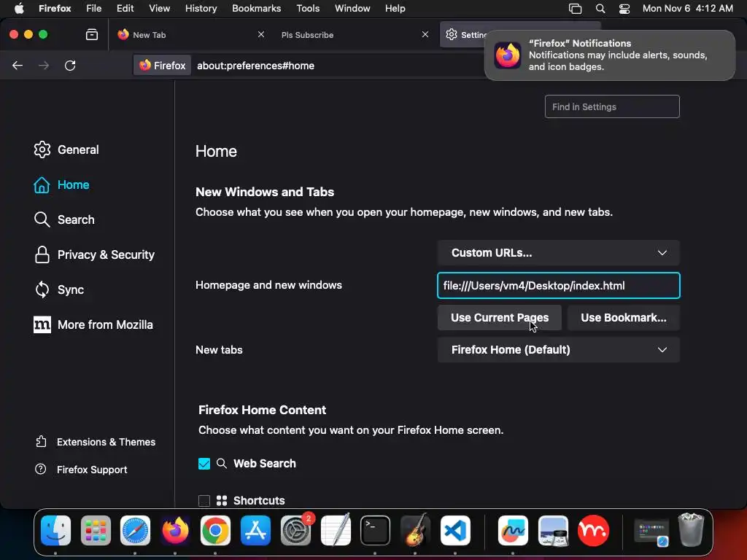Open the Trash from the Dock
This screenshot has height=560, width=747.
coord(692,529)
